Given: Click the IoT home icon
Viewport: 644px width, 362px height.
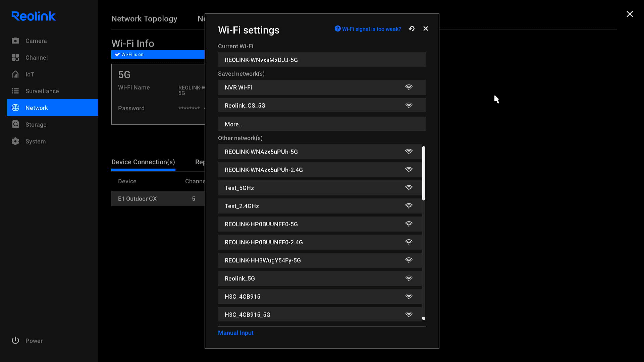Looking at the screenshot, I should [15, 74].
